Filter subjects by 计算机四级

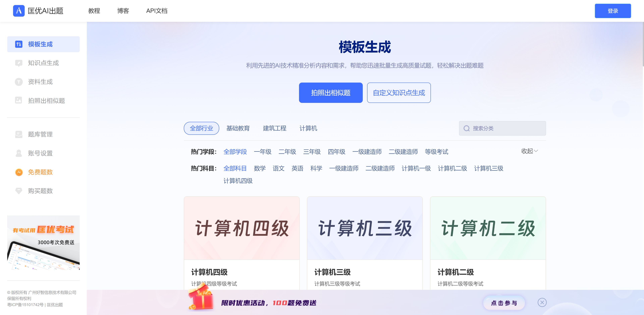(x=238, y=181)
